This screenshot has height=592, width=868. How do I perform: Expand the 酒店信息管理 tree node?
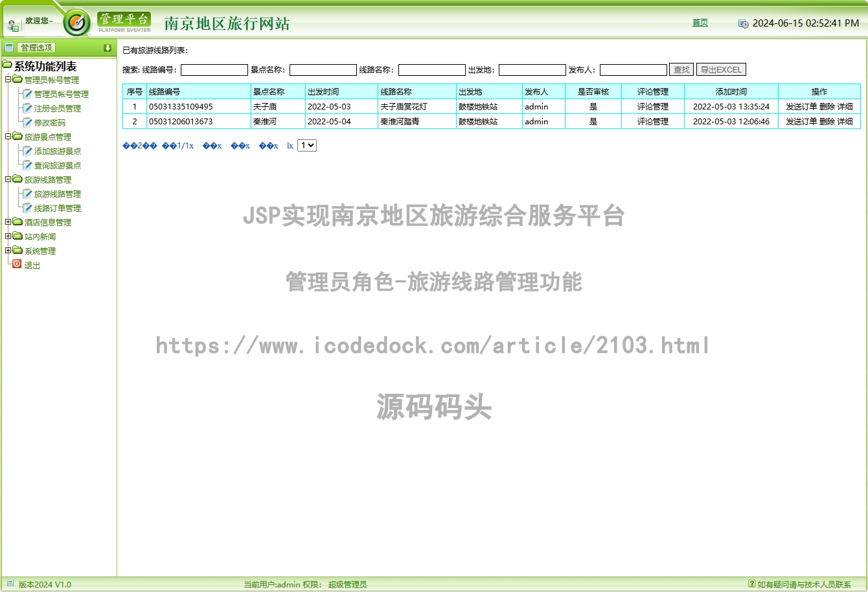click(x=8, y=222)
